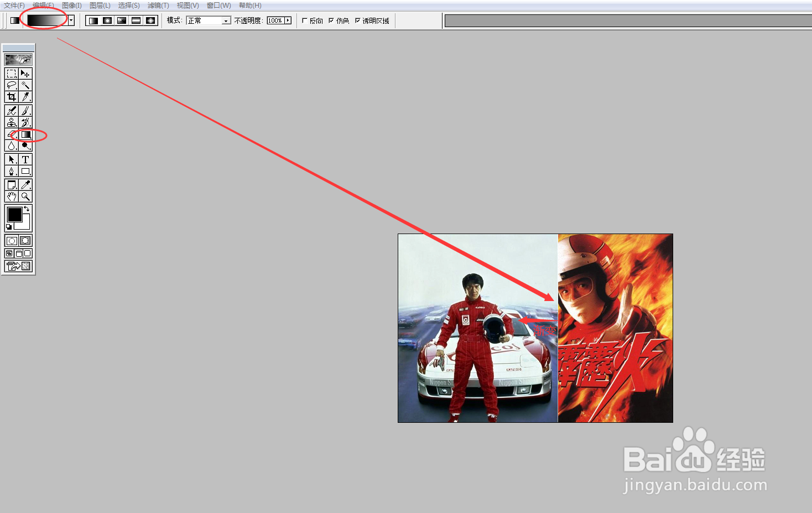
Task: Enable the 反向 reverse checkbox
Action: [305, 20]
